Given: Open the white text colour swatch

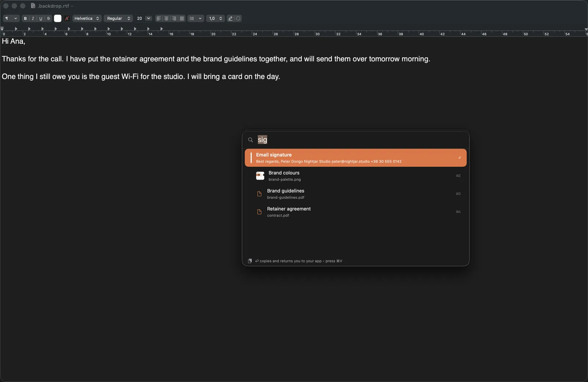Looking at the screenshot, I should click(x=58, y=18).
